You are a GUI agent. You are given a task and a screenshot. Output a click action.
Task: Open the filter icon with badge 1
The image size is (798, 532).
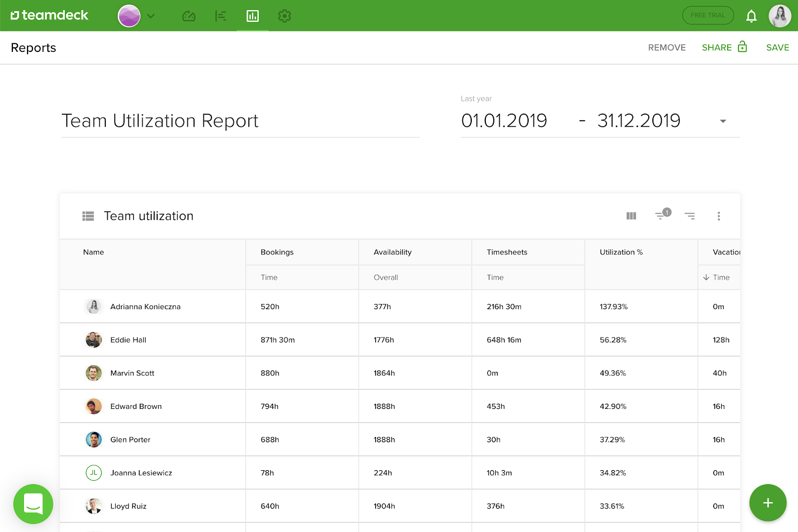(x=662, y=214)
